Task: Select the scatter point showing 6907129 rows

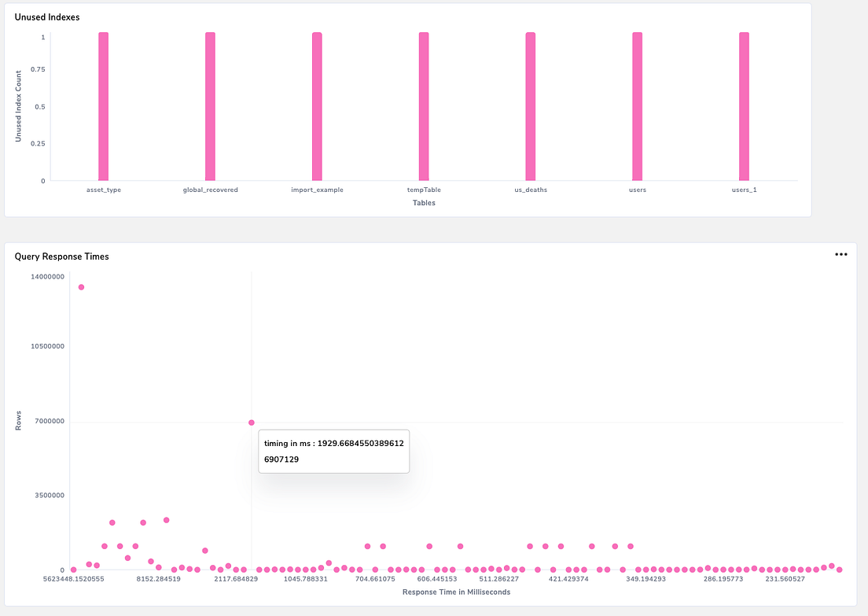Action: [252, 422]
